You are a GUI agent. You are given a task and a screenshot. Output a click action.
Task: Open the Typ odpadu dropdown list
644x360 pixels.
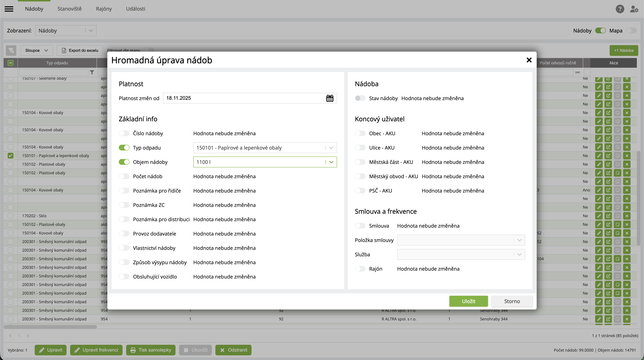331,148
